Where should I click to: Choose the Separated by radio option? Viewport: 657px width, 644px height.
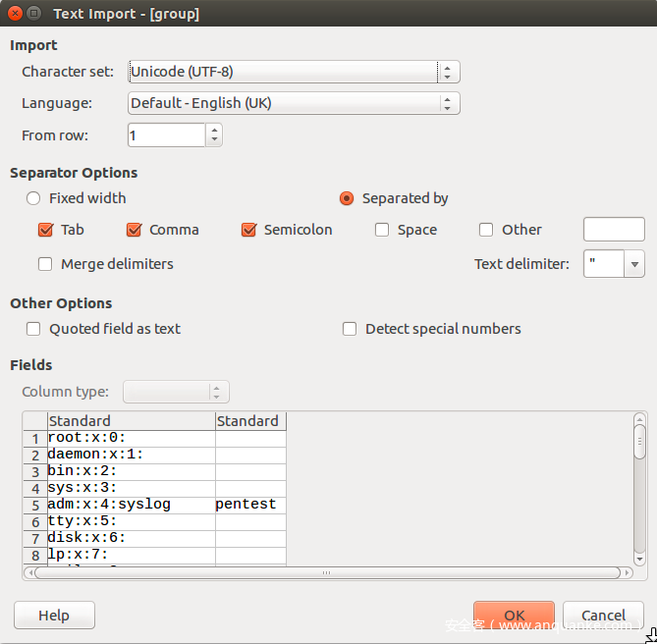point(347,198)
